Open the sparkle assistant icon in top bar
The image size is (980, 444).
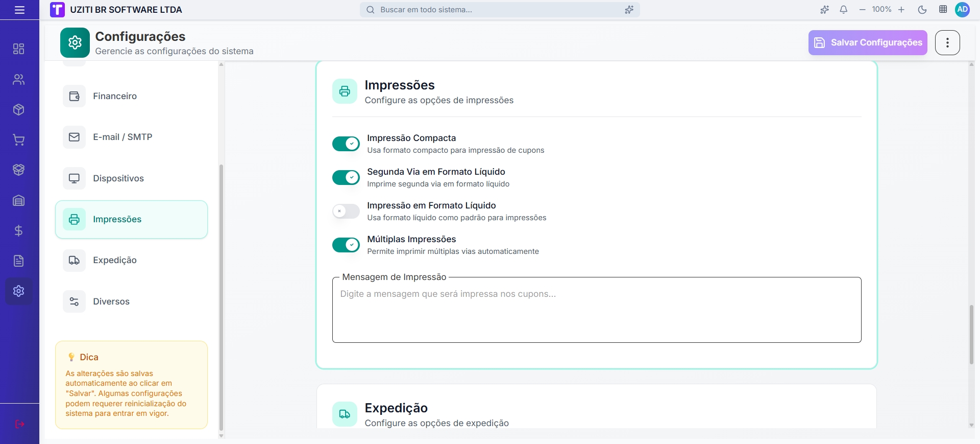click(825, 10)
